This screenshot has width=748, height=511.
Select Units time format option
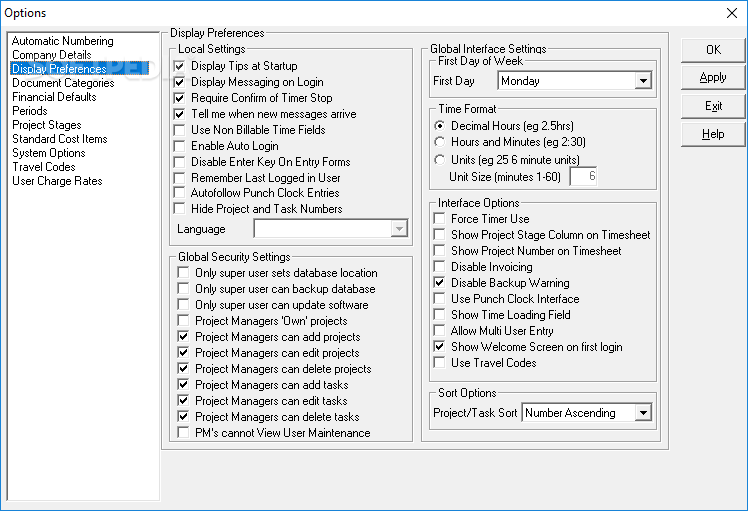point(439,159)
